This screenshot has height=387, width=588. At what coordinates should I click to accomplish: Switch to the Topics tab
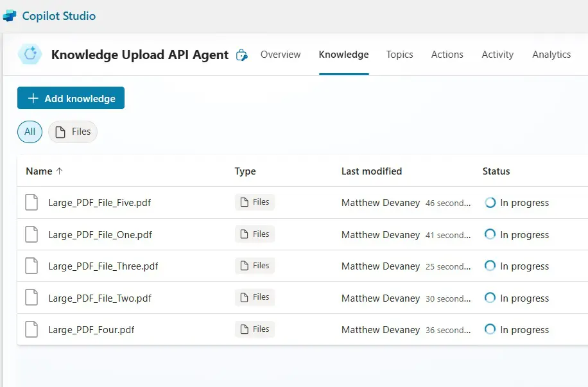[399, 55]
